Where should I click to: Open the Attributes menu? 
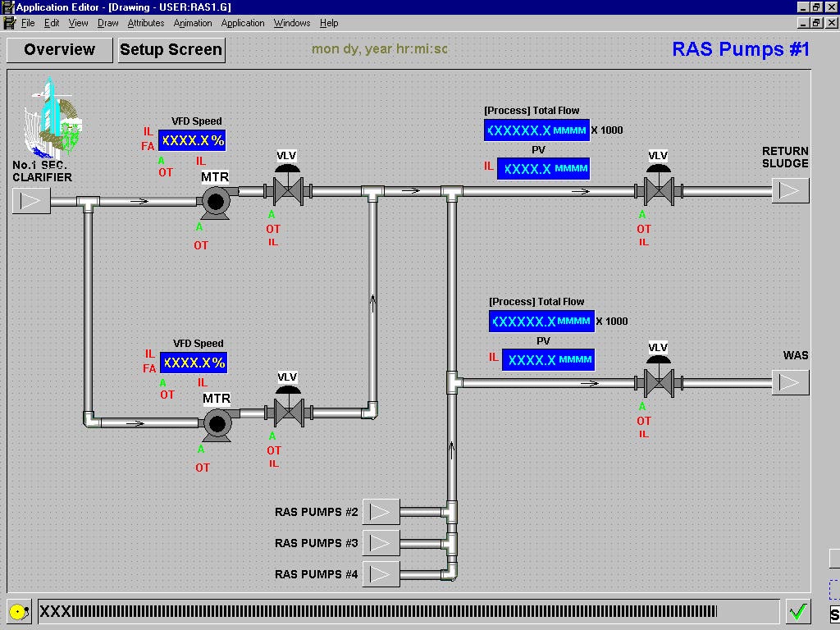pos(146,23)
